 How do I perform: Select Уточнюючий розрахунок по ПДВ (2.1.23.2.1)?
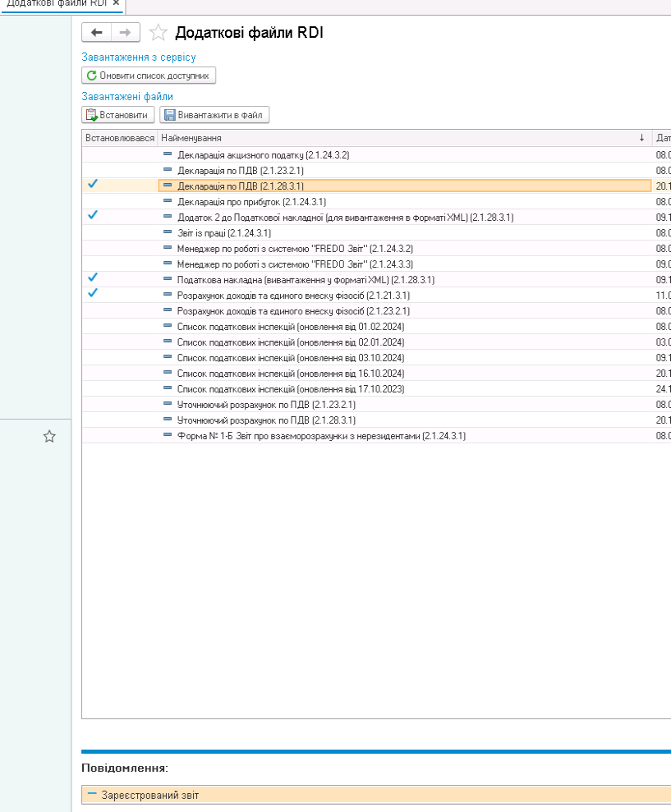pyautogui.click(x=266, y=404)
